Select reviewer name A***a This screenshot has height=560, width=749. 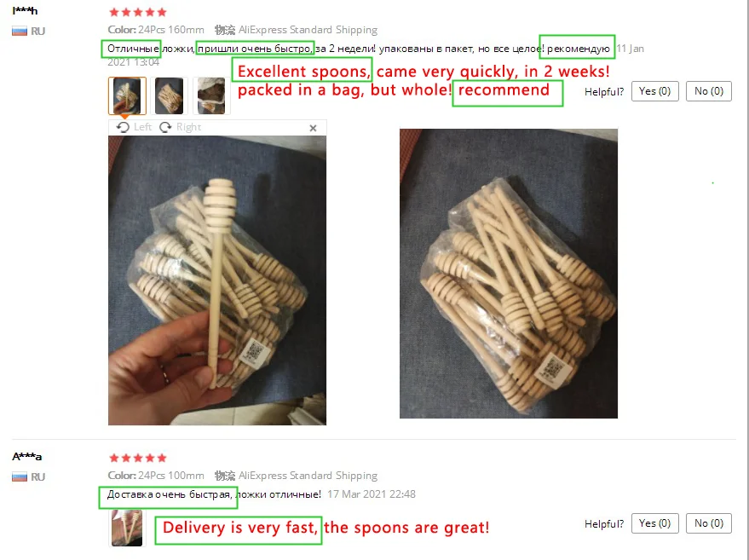pyautogui.click(x=26, y=457)
